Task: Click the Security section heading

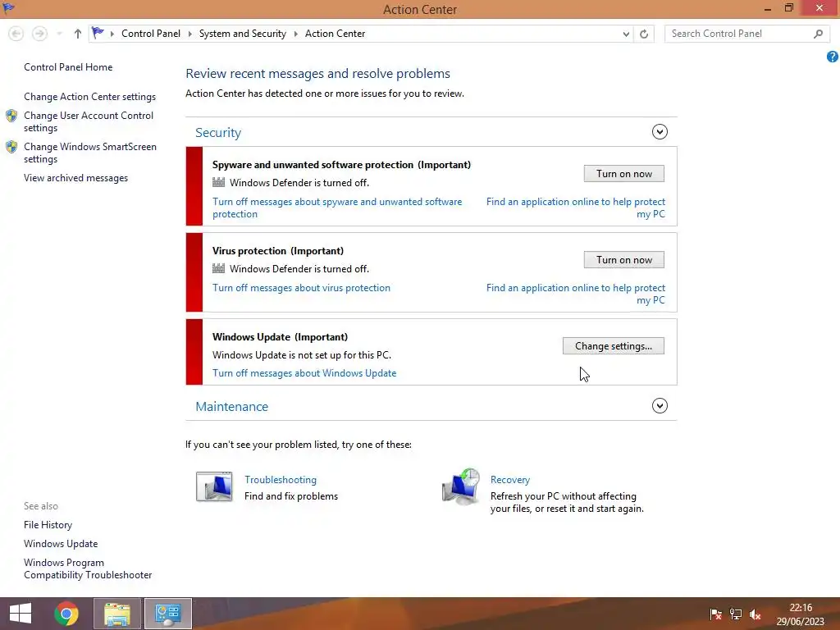Action: click(x=218, y=132)
